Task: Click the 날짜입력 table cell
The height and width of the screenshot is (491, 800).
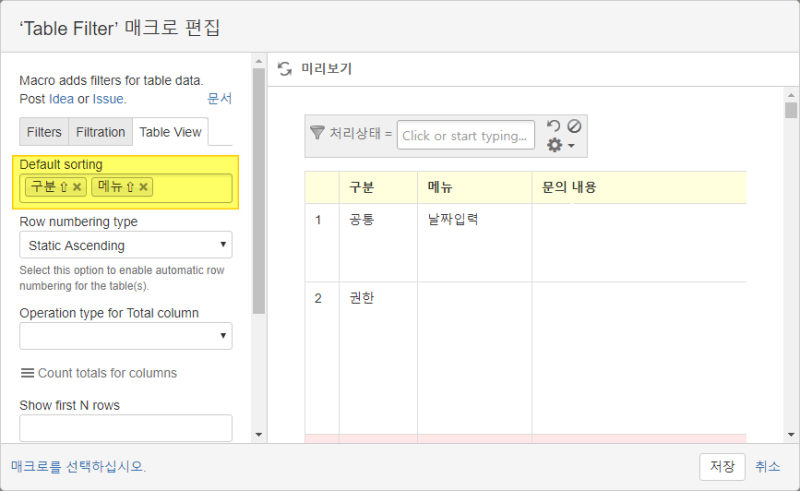Action: 474,242
